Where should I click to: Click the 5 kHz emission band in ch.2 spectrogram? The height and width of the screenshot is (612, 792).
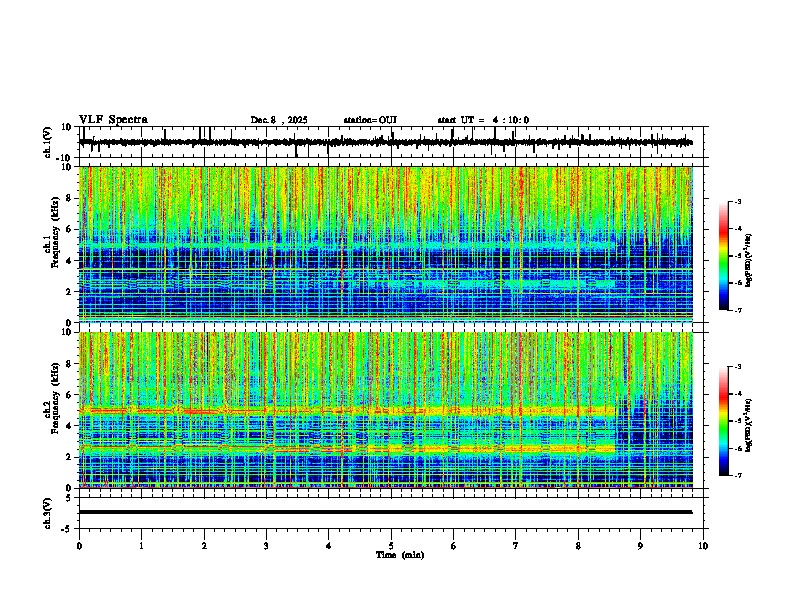347,411
